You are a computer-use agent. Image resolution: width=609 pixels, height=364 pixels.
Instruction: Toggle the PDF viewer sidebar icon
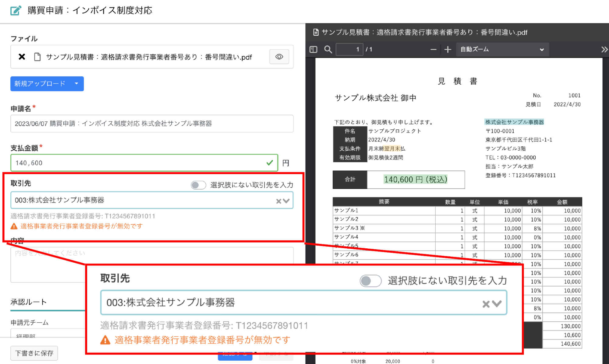point(313,49)
